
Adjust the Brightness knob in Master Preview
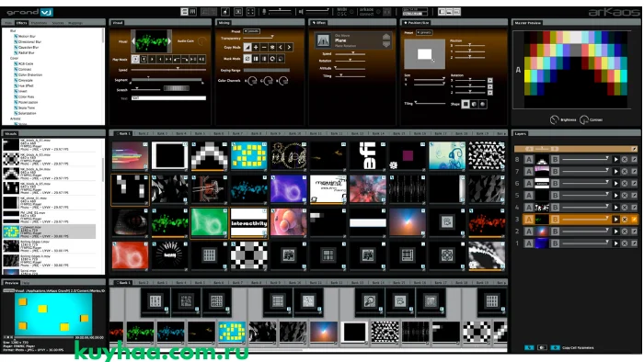555,119
